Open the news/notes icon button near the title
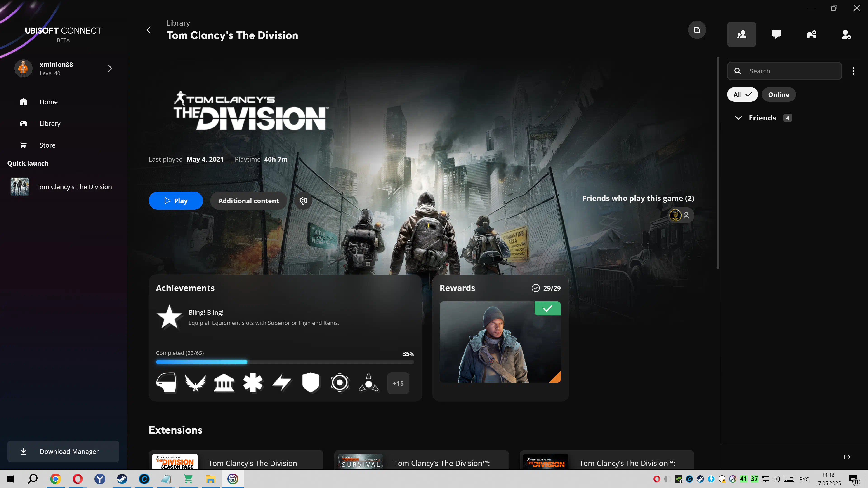Image resolution: width=868 pixels, height=488 pixels. click(x=697, y=30)
